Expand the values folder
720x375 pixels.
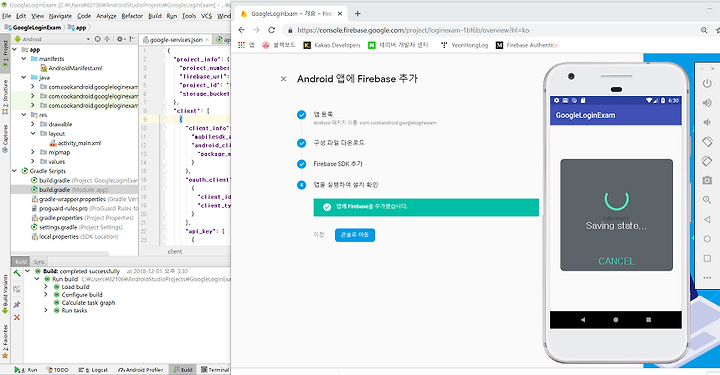pos(33,161)
